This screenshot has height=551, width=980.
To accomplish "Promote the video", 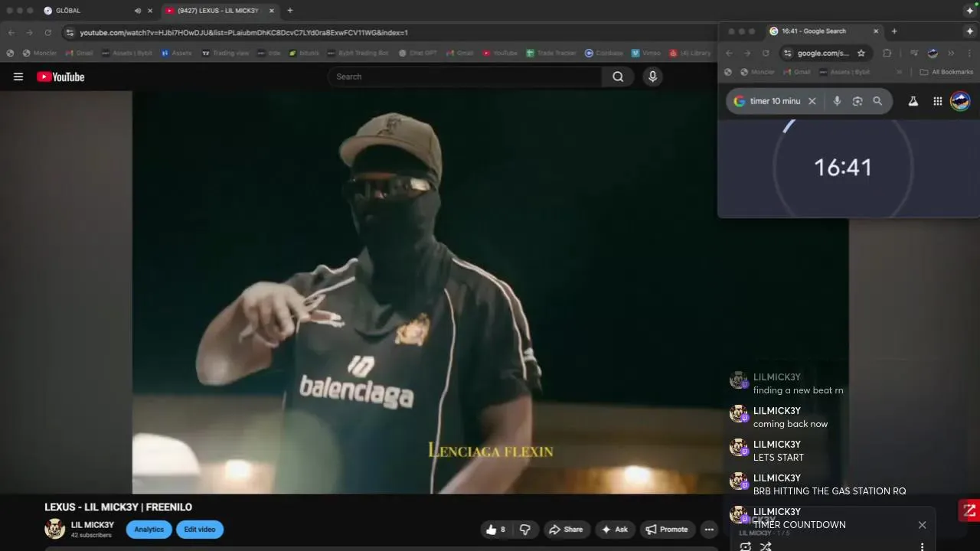I will (x=667, y=530).
